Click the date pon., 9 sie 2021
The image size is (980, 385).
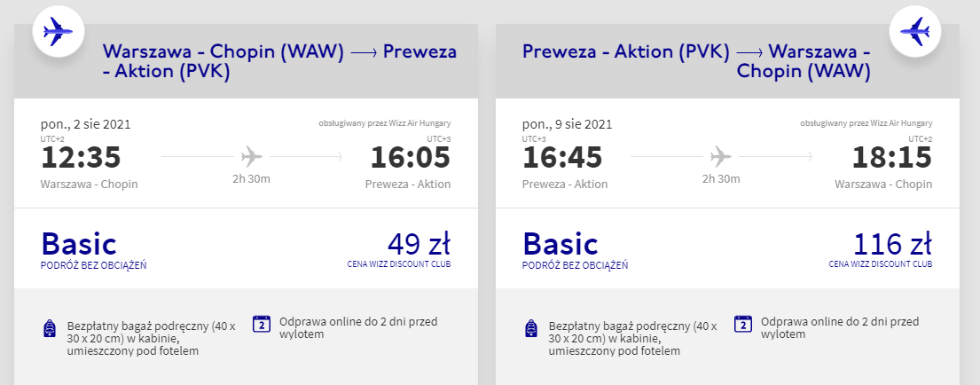pos(568,124)
